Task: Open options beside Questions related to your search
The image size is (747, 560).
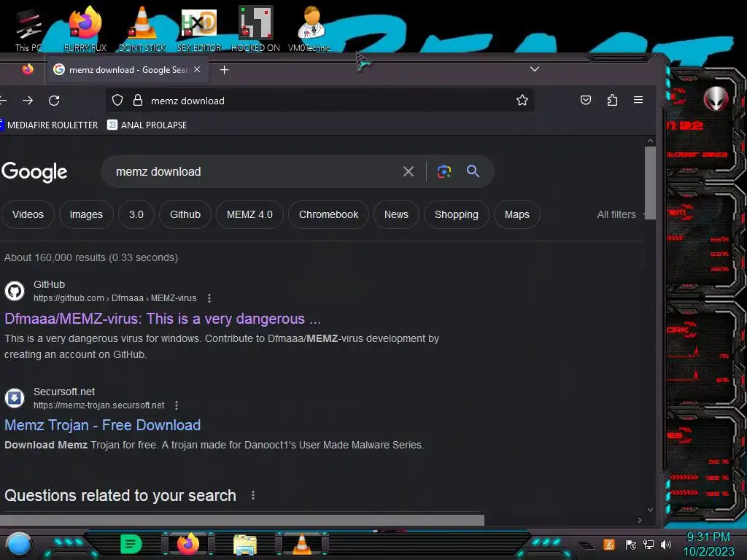Action: pos(253,495)
